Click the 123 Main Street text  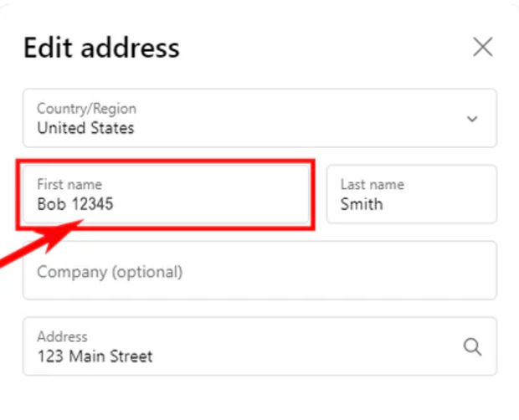click(95, 356)
